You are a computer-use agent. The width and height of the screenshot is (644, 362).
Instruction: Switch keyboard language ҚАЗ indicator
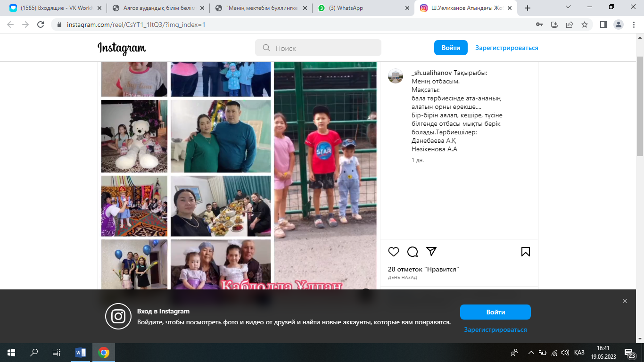579,353
